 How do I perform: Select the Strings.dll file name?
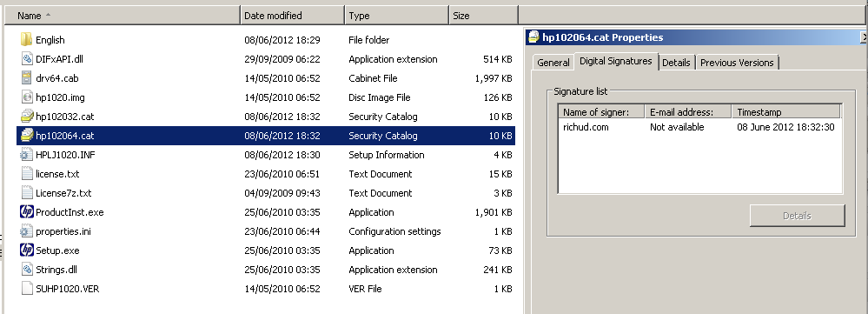coord(56,270)
